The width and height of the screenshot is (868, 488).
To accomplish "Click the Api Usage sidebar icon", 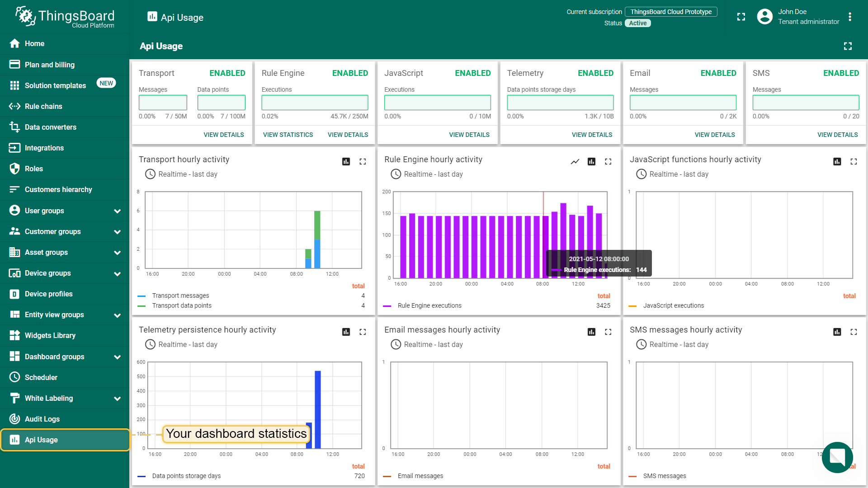I will (x=14, y=440).
